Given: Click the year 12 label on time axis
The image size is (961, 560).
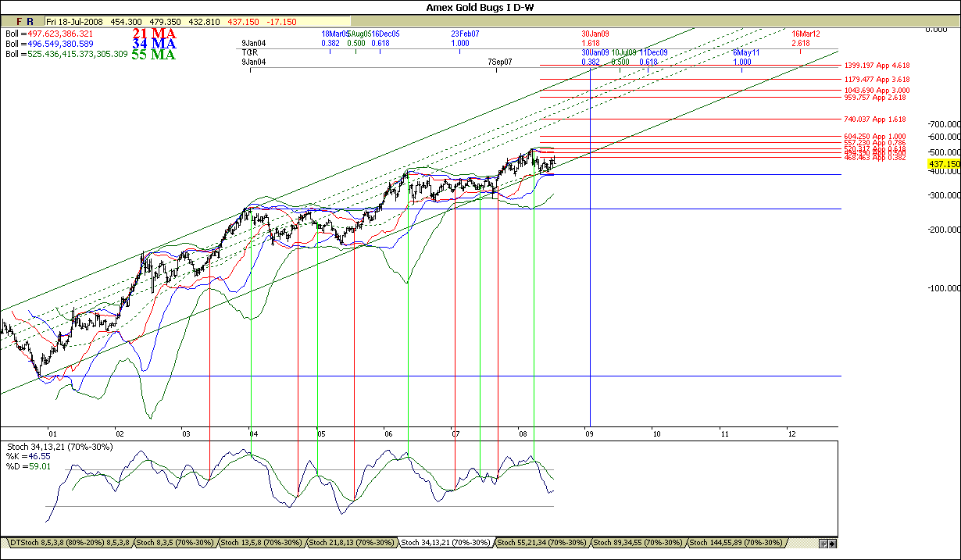Looking at the screenshot, I should (791, 433).
